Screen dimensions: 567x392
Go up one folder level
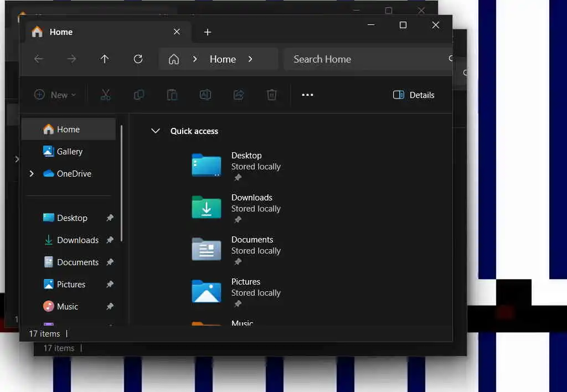point(105,59)
